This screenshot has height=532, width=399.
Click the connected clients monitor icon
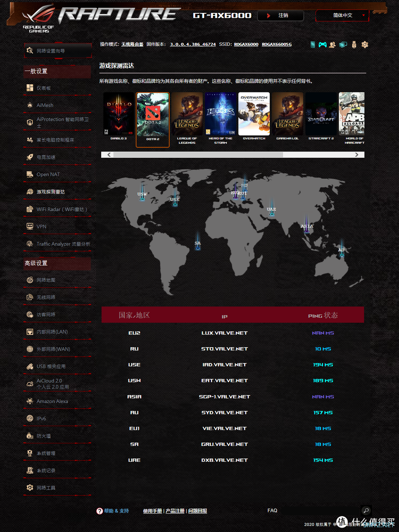[x=343, y=45]
